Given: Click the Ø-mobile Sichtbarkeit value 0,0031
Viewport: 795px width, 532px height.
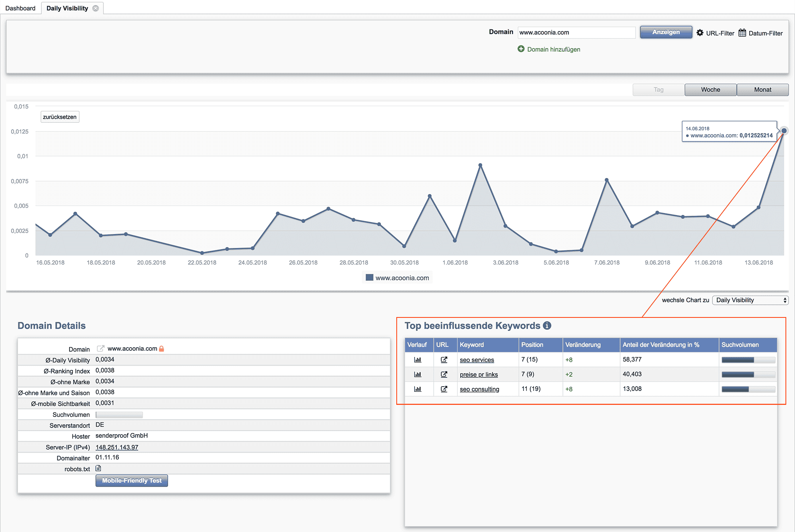Looking at the screenshot, I should (x=105, y=403).
